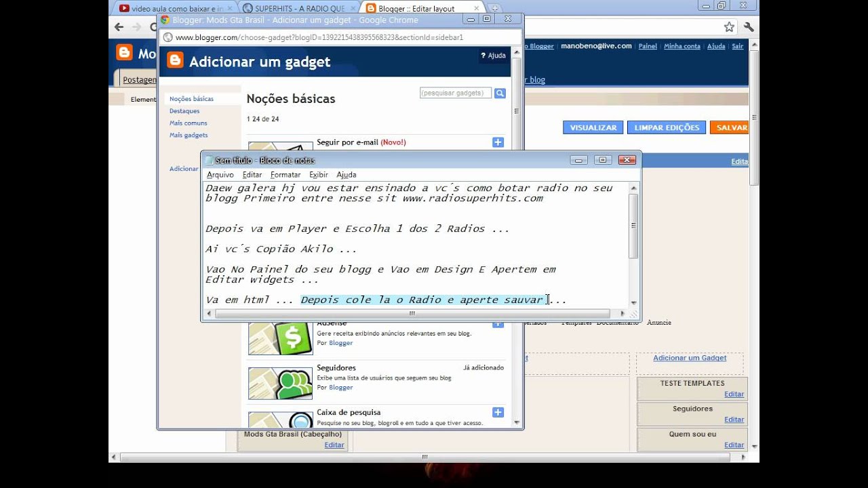The image size is (868, 488).
Task: Click the Blogger logo beside Adicionar um gadget
Action: click(x=175, y=61)
